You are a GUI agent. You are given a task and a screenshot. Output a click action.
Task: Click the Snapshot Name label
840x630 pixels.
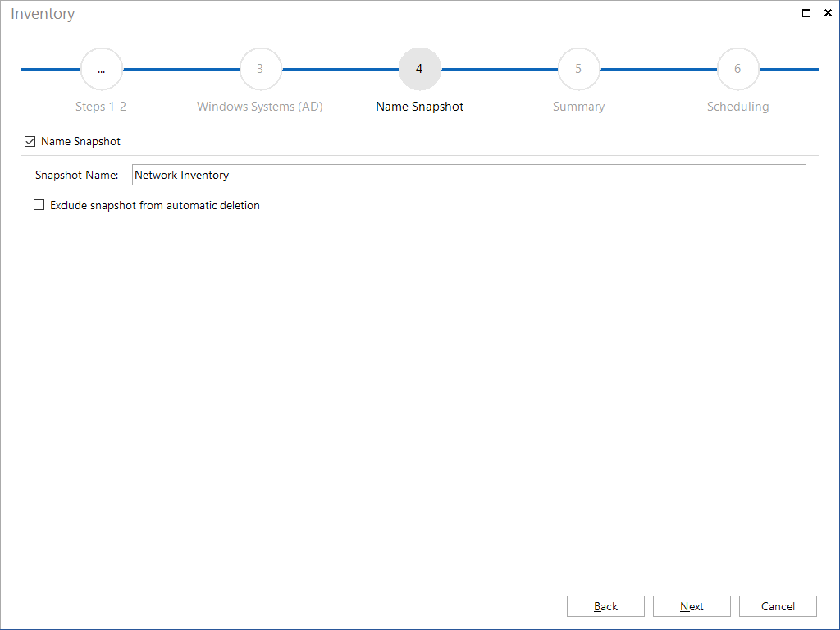pyautogui.click(x=76, y=176)
